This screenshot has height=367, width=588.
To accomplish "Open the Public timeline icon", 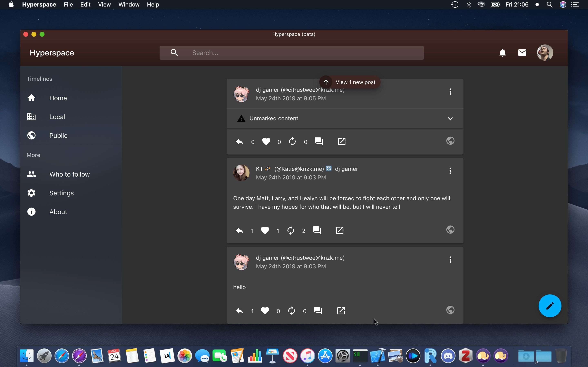I will point(31,135).
